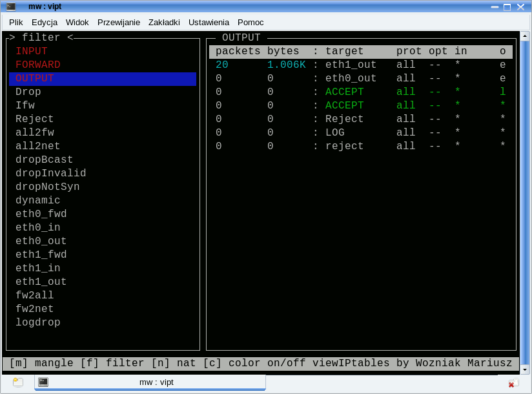The width and height of the screenshot is (532, 394).
Task: Open the Ustawienia menu
Action: (x=209, y=22)
